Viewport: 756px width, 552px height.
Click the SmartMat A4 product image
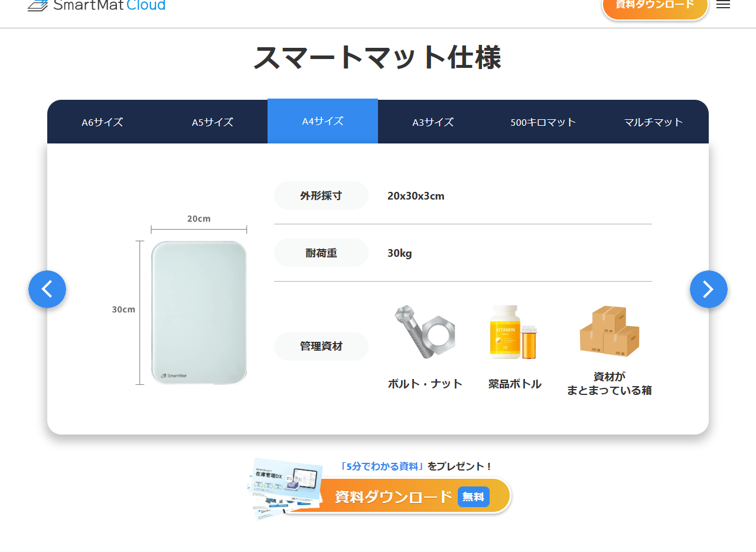click(x=199, y=312)
